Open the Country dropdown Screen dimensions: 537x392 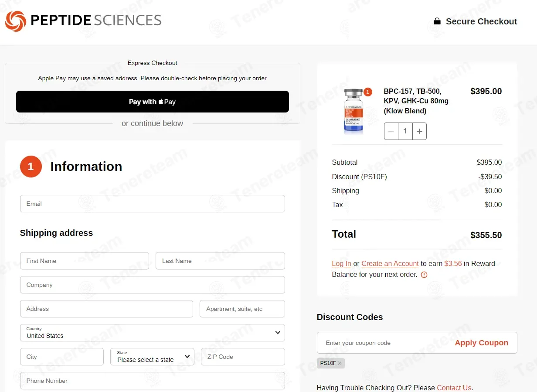(x=153, y=333)
